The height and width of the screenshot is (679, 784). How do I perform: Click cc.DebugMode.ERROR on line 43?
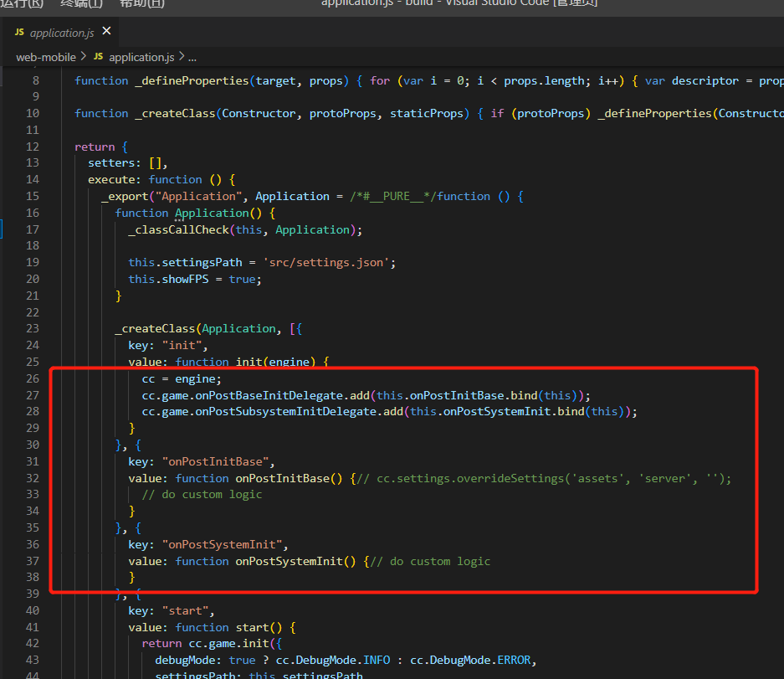(470, 660)
